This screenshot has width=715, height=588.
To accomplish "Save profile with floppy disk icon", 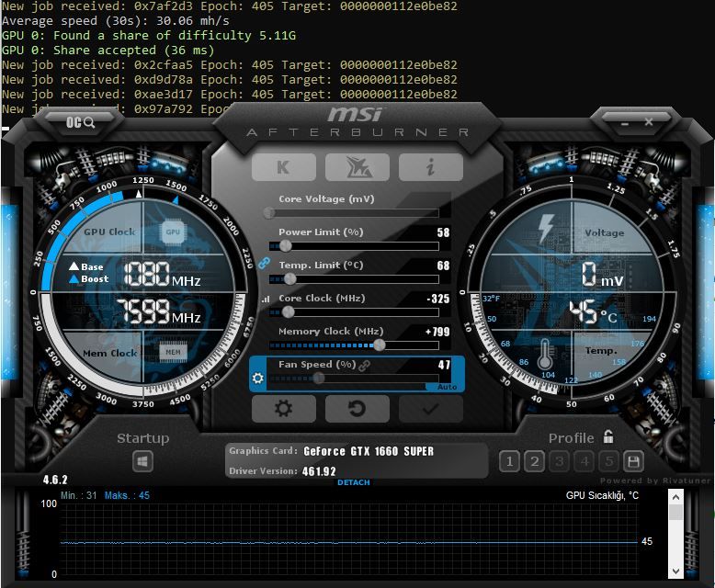I will click(633, 462).
